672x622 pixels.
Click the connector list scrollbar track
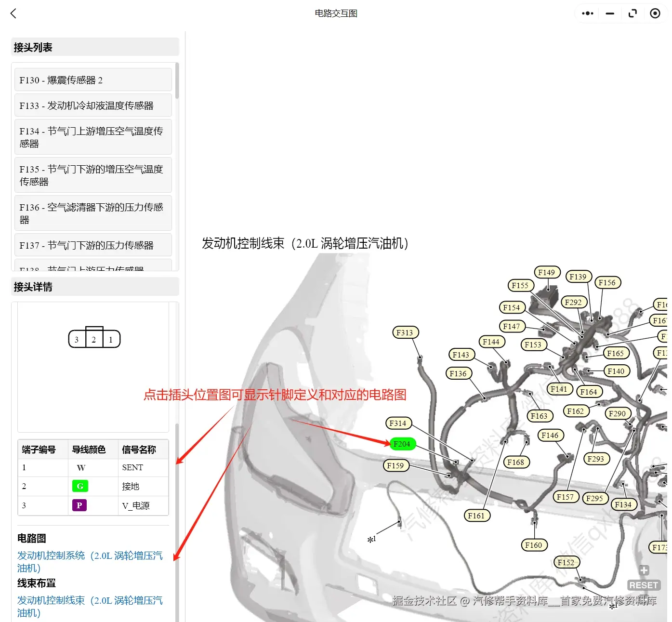coord(177,169)
